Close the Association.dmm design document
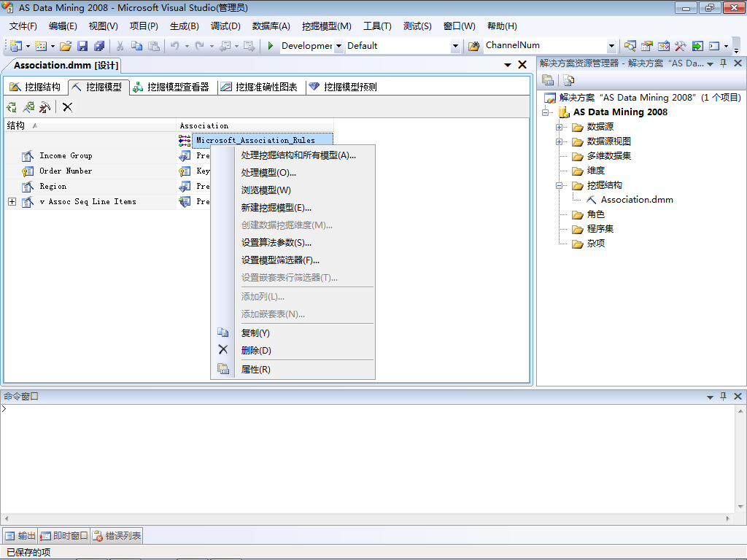This screenshot has width=747, height=560. 522,65
